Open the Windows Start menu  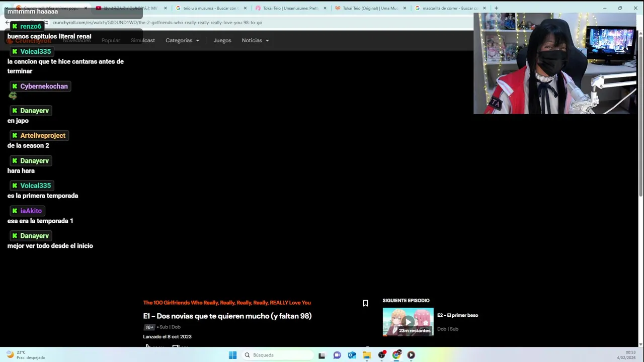[232, 355]
